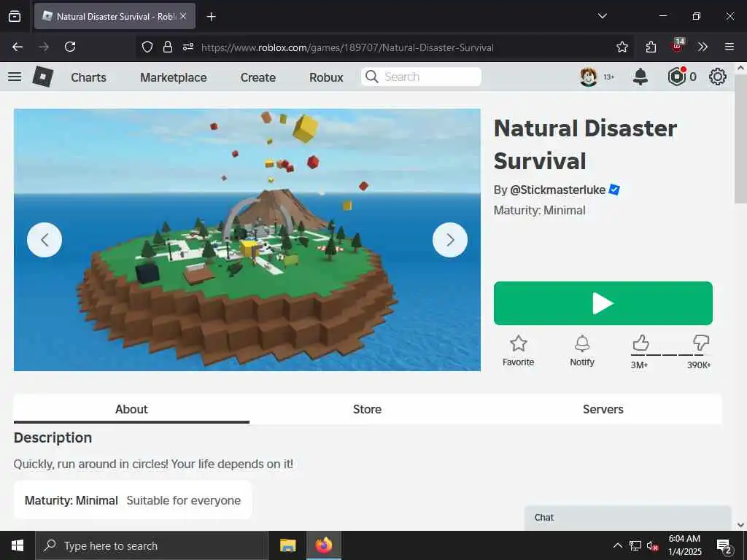Bookmark this page with the star
Screen dimensions: 747x560
(622, 47)
